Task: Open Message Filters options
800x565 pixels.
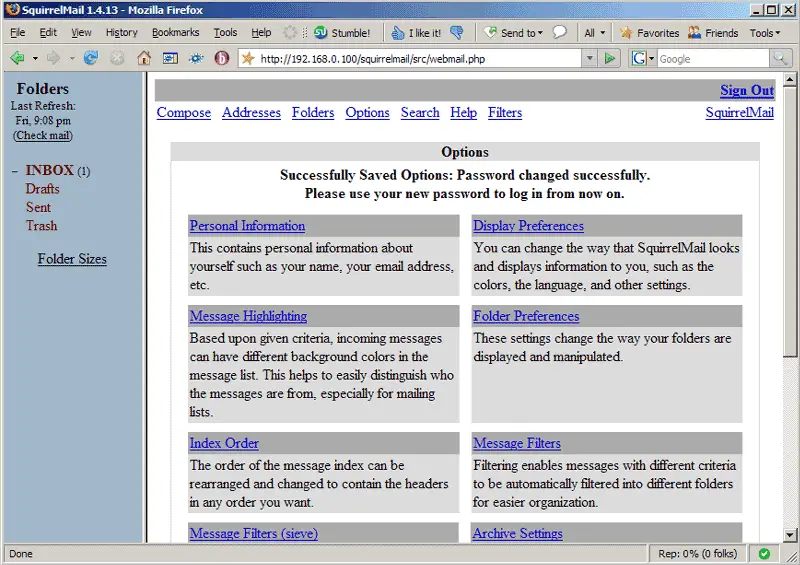Action: (x=517, y=443)
